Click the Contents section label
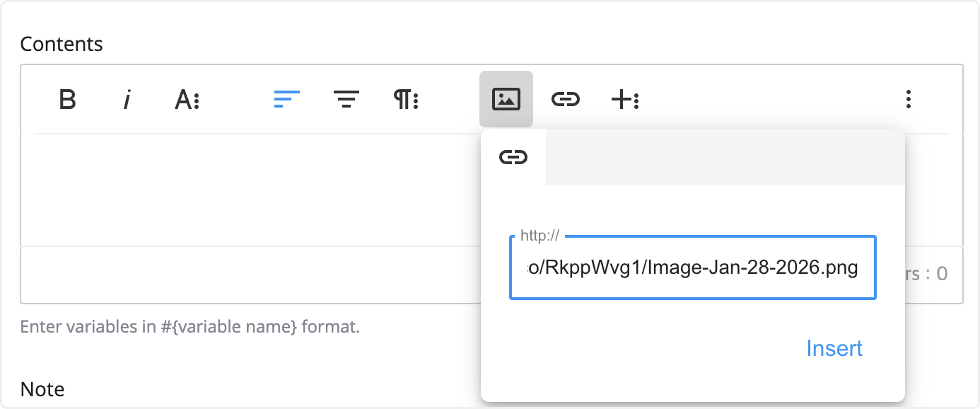This screenshot has height=409, width=980. (x=62, y=44)
